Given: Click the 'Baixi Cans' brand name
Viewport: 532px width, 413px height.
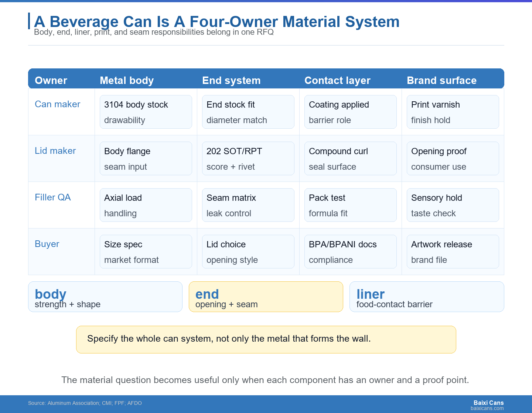Looking at the screenshot, I should [x=488, y=403].
